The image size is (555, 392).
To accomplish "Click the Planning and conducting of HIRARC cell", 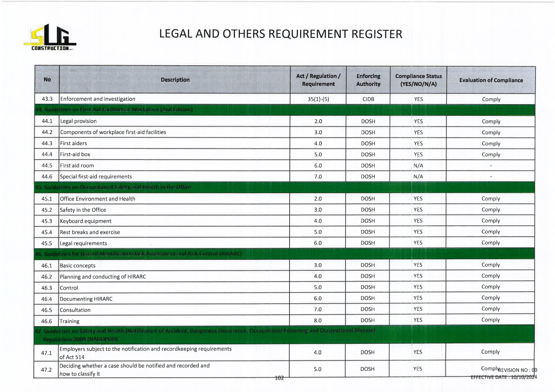I will coord(103,277).
